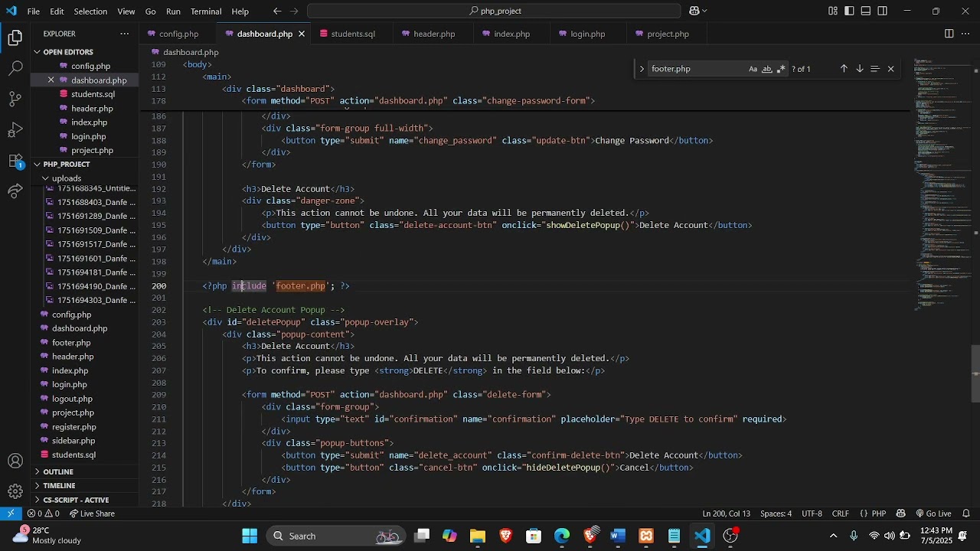Image resolution: width=980 pixels, height=551 pixels.
Task: Select encoding UTF-8 in status bar
Action: click(812, 514)
